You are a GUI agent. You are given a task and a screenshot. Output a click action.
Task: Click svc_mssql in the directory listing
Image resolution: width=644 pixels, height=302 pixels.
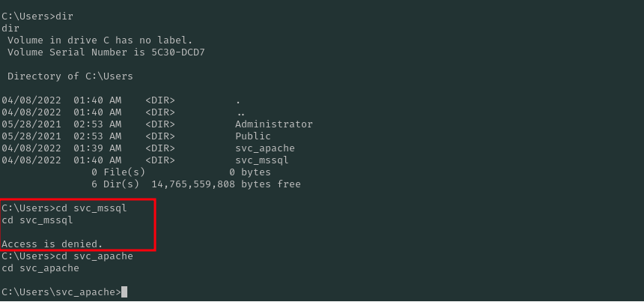(x=261, y=160)
